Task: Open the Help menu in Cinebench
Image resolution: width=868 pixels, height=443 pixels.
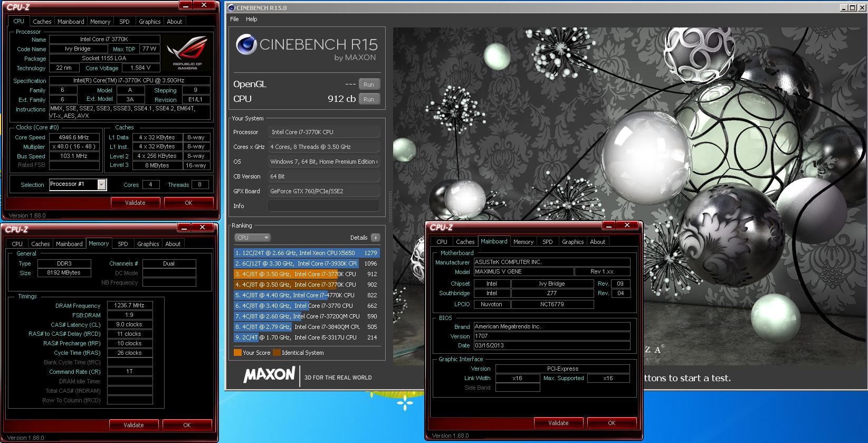Action: [x=252, y=19]
